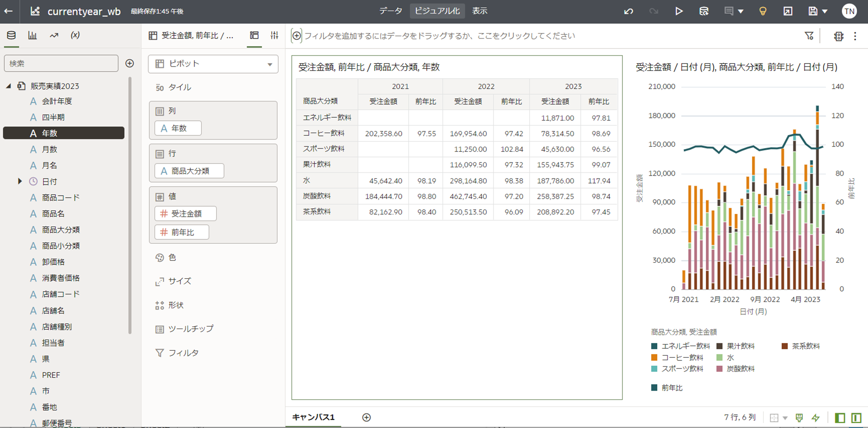
Task: Click the 炭酸飲料 legend color swatch
Action: 720,369
